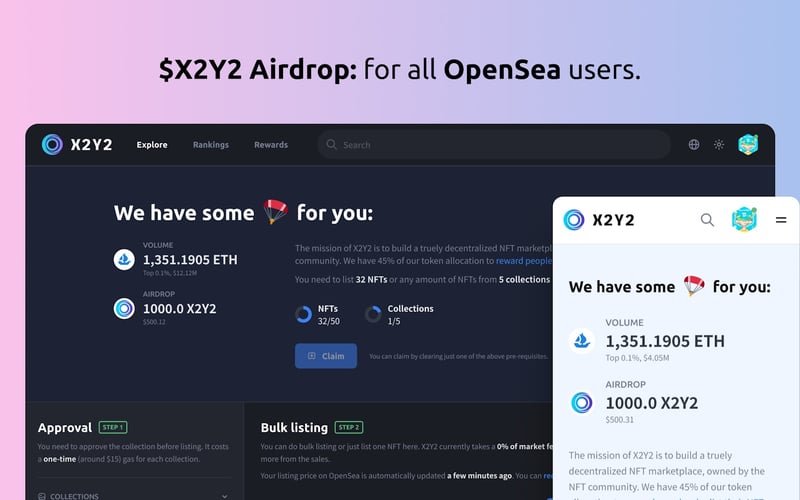Screen dimensions: 800x500
Task: Click the Top 0.1%, $4.05M text in the mobile view
Action: [x=637, y=358]
